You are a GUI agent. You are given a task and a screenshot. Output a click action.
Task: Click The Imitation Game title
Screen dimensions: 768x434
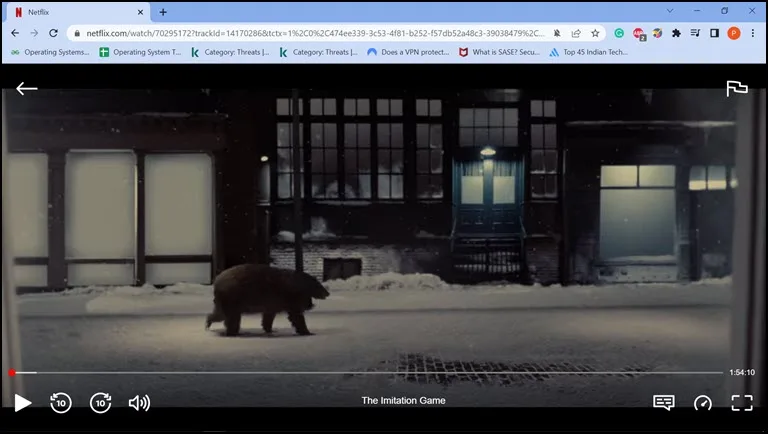pos(404,401)
